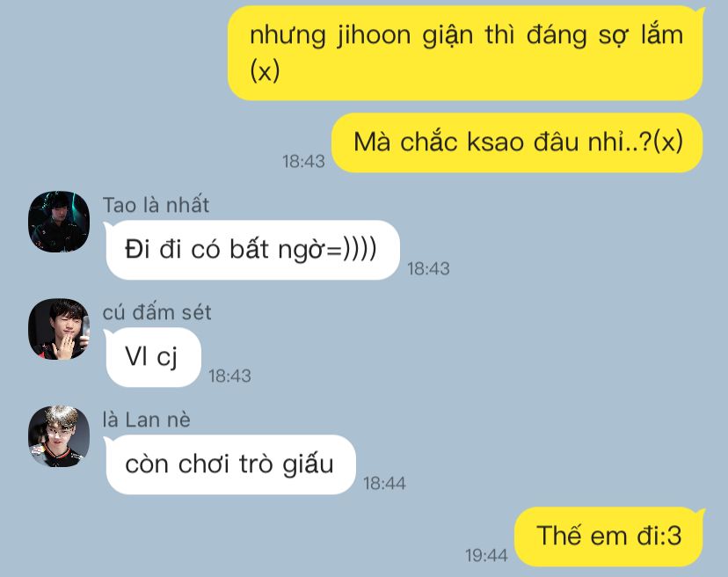
Task: Tap the sender name là Lan nè
Action: pyautogui.click(x=146, y=420)
